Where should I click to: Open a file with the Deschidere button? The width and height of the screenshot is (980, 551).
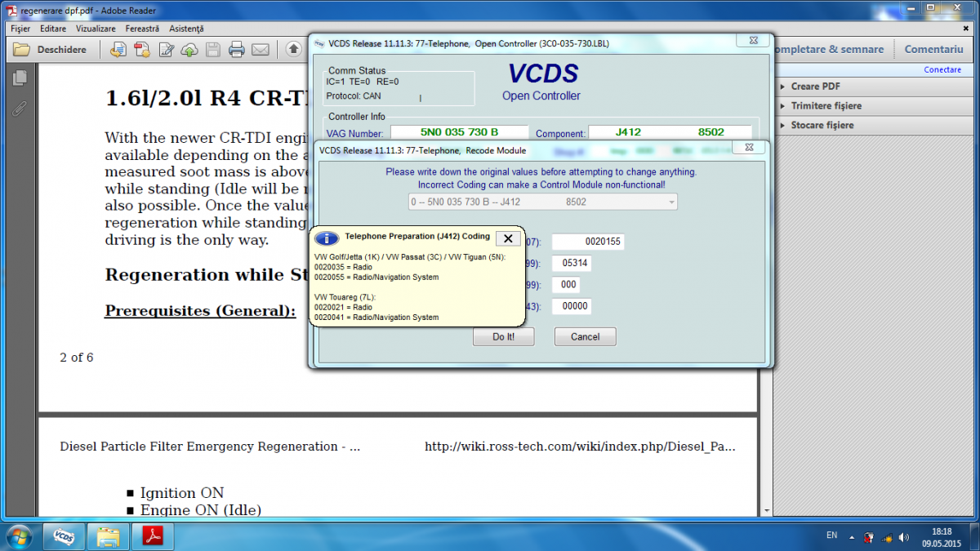click(51, 50)
